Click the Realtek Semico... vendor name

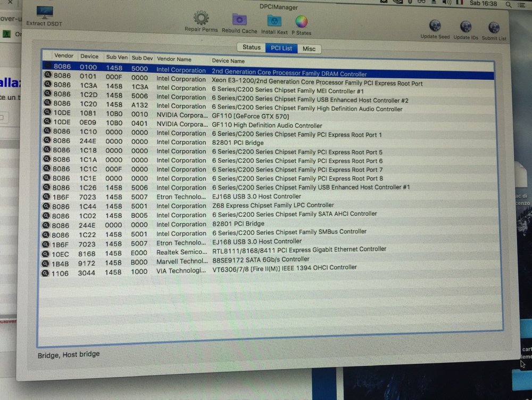pyautogui.click(x=181, y=252)
